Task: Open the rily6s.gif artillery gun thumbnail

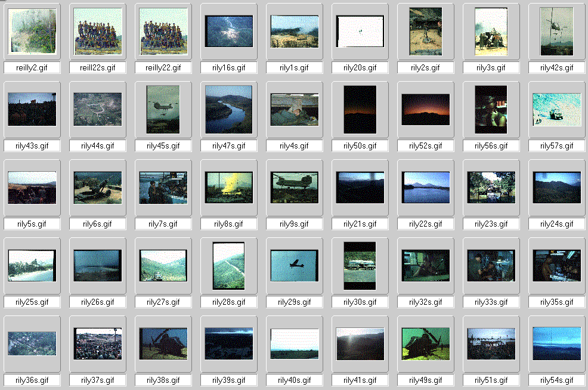Action: 98,187
